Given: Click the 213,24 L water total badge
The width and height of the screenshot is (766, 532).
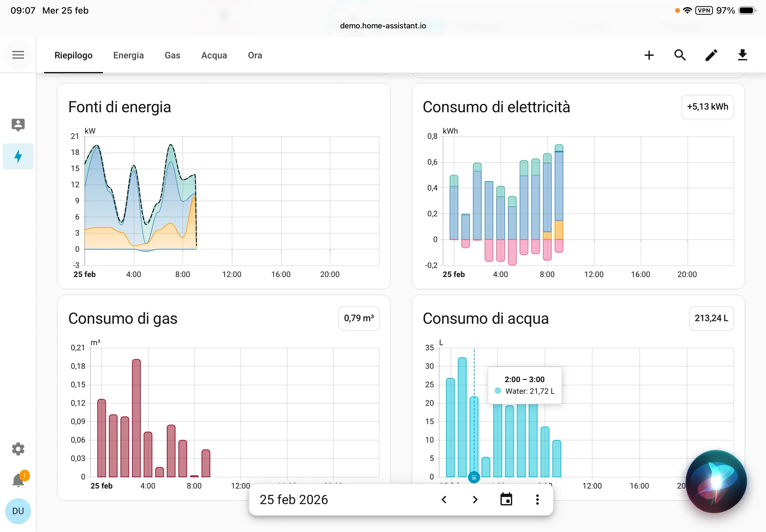Looking at the screenshot, I should pyautogui.click(x=711, y=318).
